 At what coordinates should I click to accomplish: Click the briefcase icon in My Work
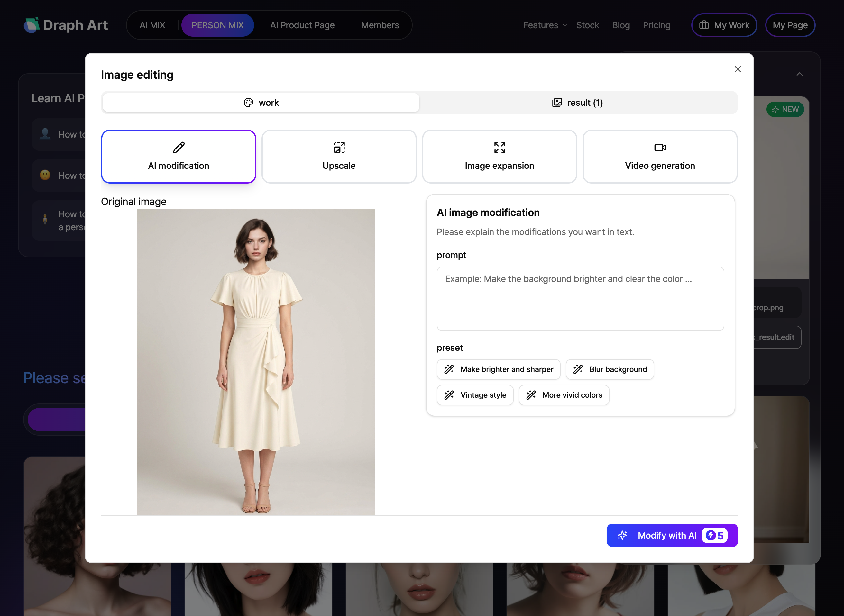tap(704, 25)
